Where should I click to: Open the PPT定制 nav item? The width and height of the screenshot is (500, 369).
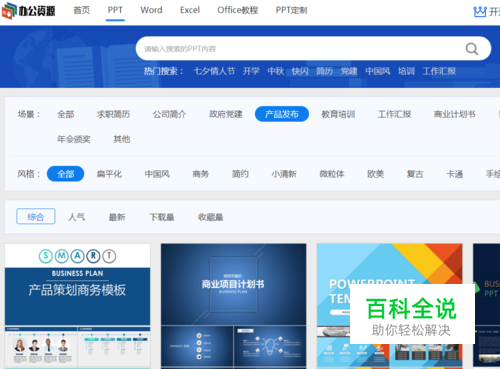[x=291, y=10]
